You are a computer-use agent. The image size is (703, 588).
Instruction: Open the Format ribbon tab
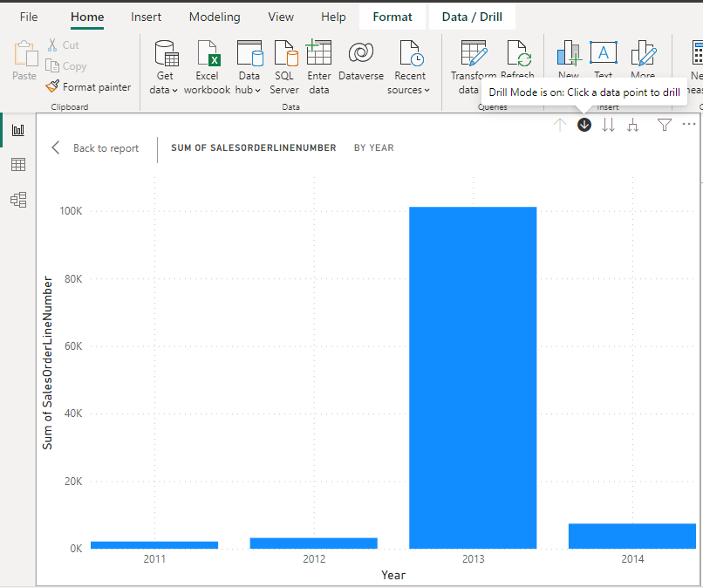[392, 17]
